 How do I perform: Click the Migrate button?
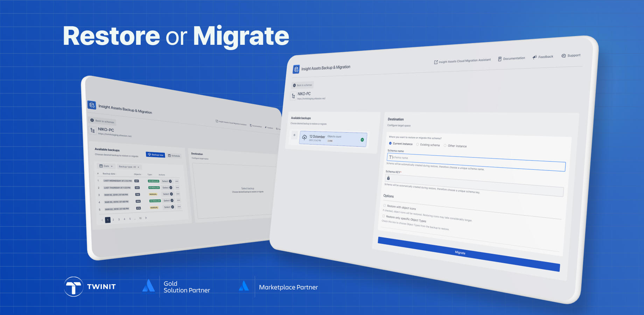[469, 254]
